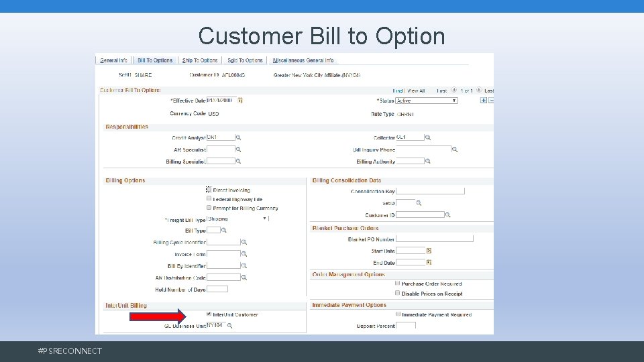Click the Find link
The image size is (644, 362).
pos(398,90)
